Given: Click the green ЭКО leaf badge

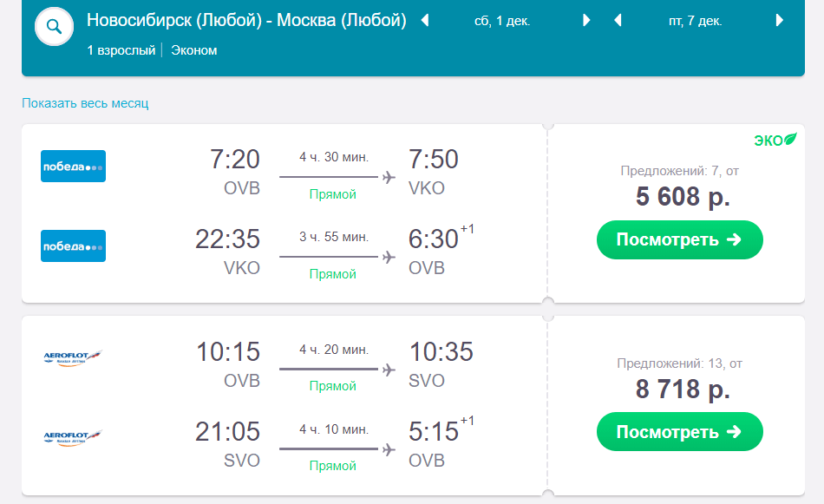Looking at the screenshot, I should pyautogui.click(x=775, y=140).
